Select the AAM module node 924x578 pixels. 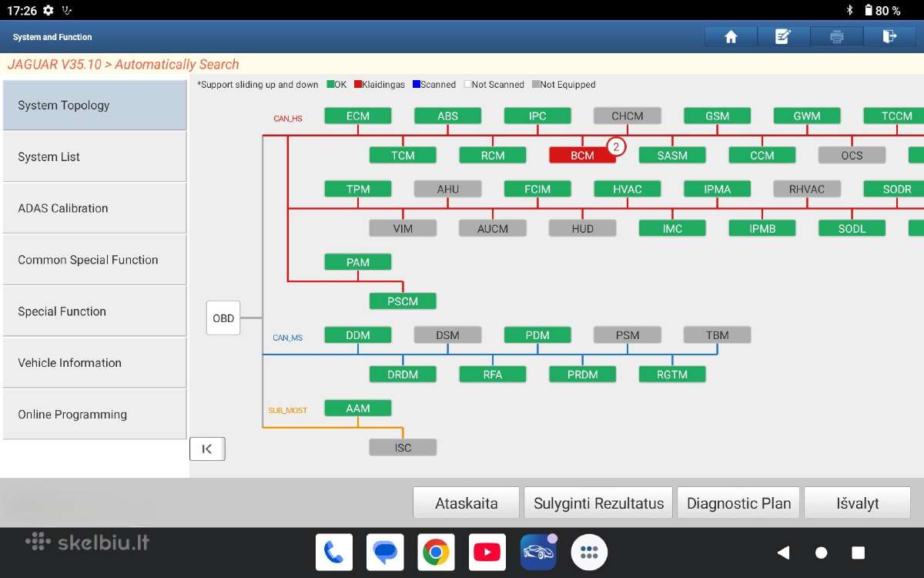point(358,408)
